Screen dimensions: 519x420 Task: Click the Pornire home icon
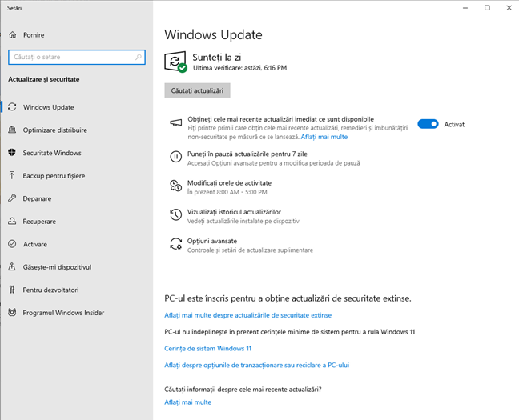12,35
